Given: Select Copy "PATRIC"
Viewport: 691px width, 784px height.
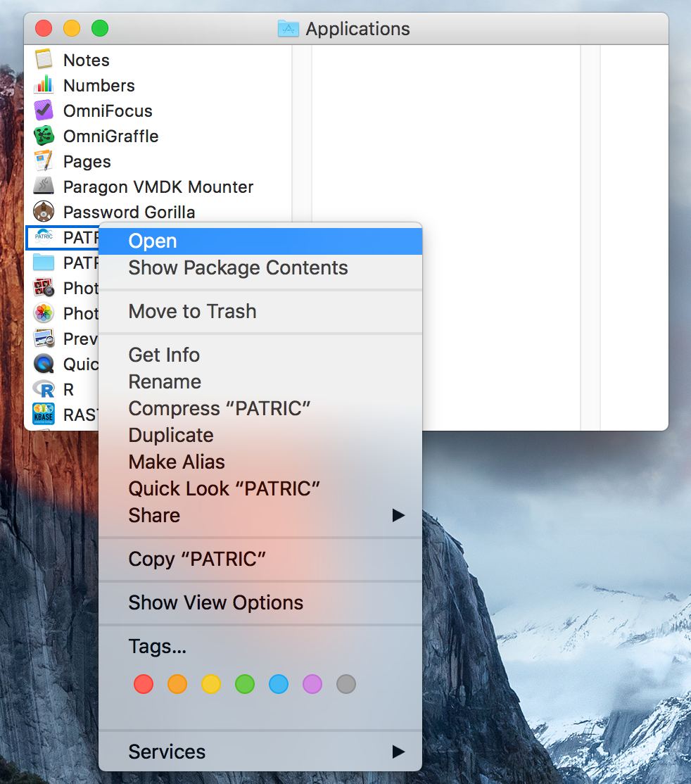Looking at the screenshot, I should [x=260, y=559].
